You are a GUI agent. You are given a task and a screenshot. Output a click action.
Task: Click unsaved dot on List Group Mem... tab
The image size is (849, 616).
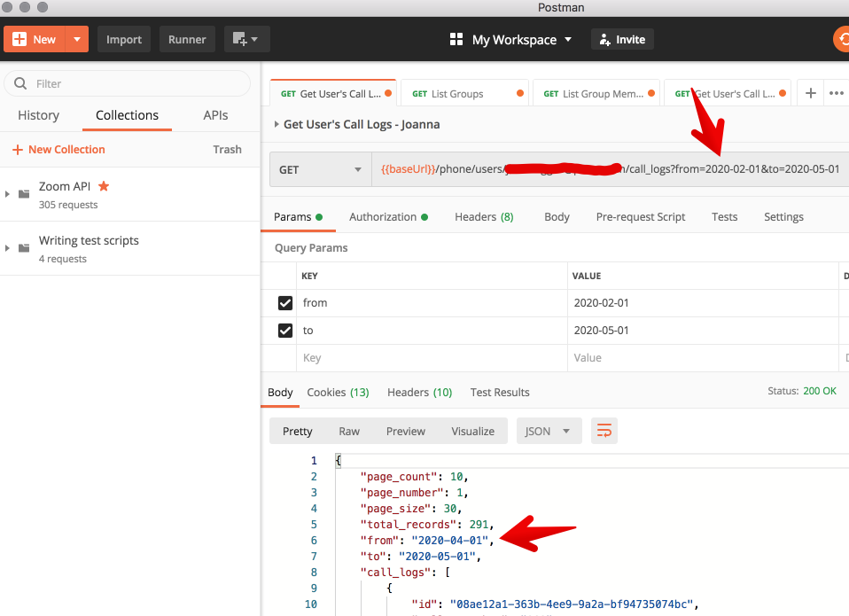[651, 93]
